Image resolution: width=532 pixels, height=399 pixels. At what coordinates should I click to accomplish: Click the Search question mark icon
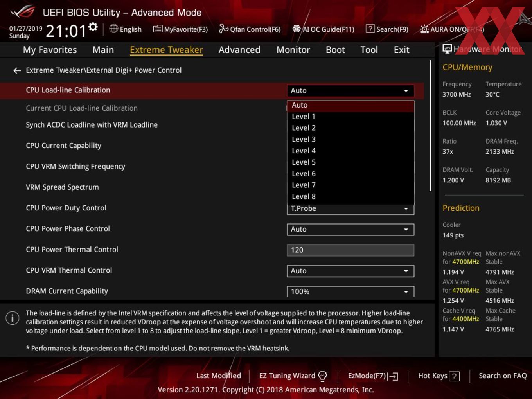(x=370, y=29)
